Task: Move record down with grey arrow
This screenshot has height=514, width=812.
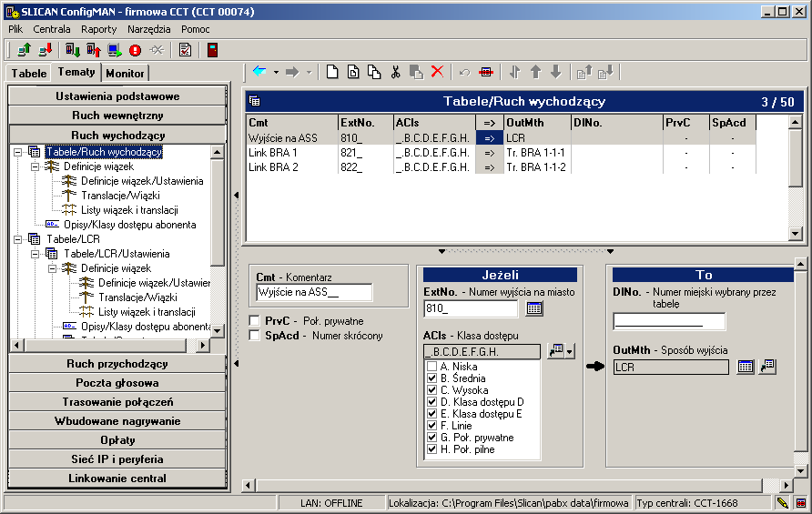Action: (555, 72)
